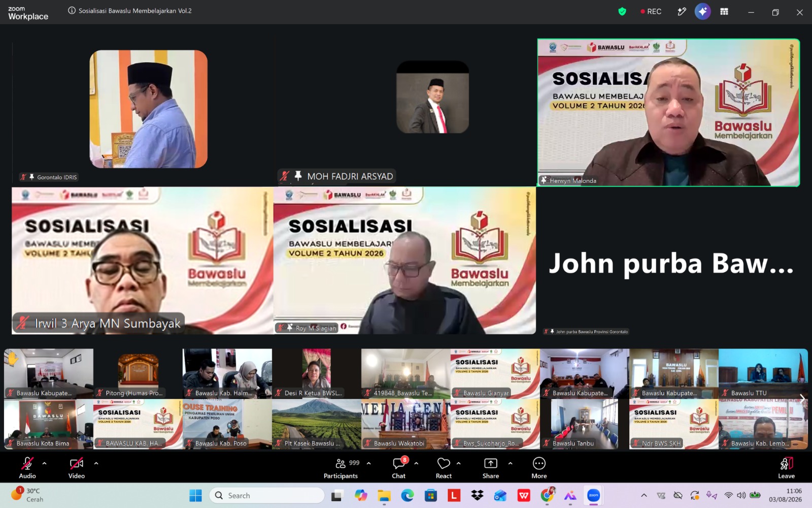Expand video options arrow next to Video
The height and width of the screenshot is (508, 812).
96,463
